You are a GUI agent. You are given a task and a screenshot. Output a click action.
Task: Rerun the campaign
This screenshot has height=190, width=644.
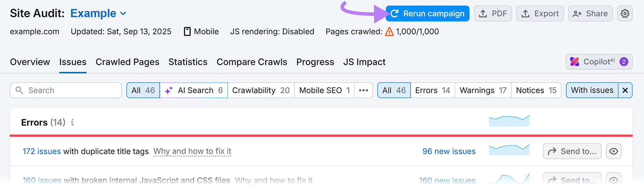(x=427, y=14)
